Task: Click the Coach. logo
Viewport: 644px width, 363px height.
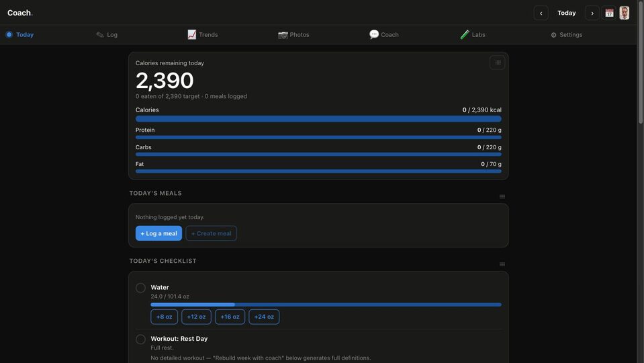Action: click(x=20, y=13)
